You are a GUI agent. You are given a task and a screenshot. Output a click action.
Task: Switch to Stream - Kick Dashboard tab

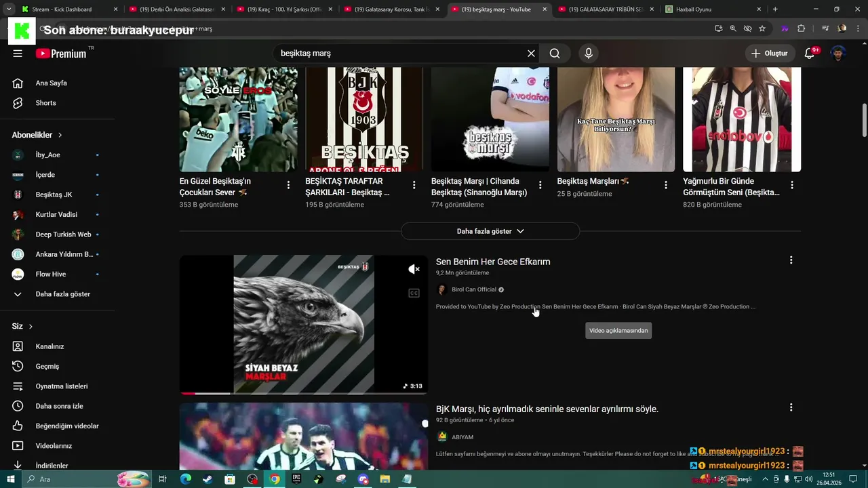coord(68,9)
